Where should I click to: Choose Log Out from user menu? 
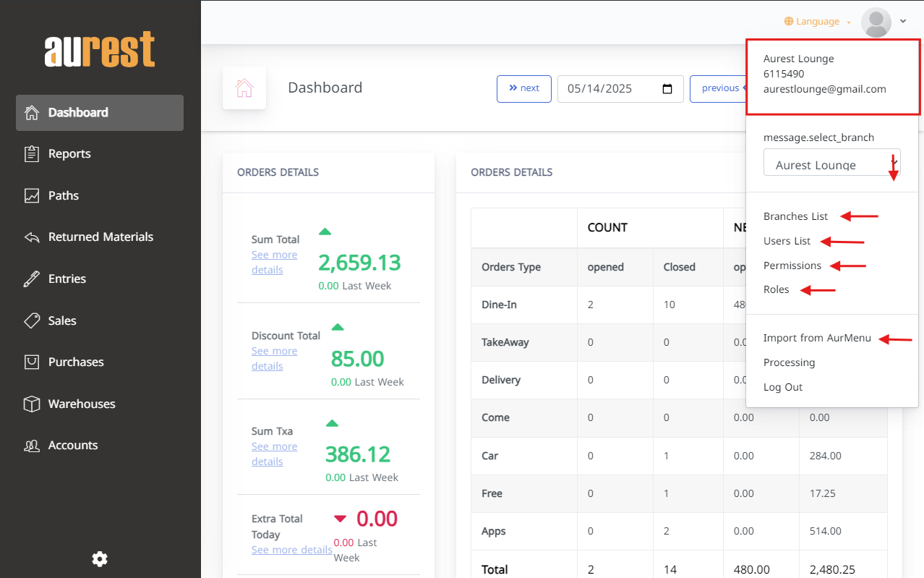click(x=783, y=387)
